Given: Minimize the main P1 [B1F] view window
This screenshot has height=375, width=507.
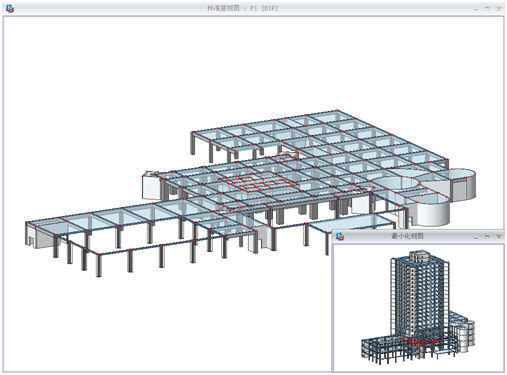Looking at the screenshot, I should (x=476, y=8).
